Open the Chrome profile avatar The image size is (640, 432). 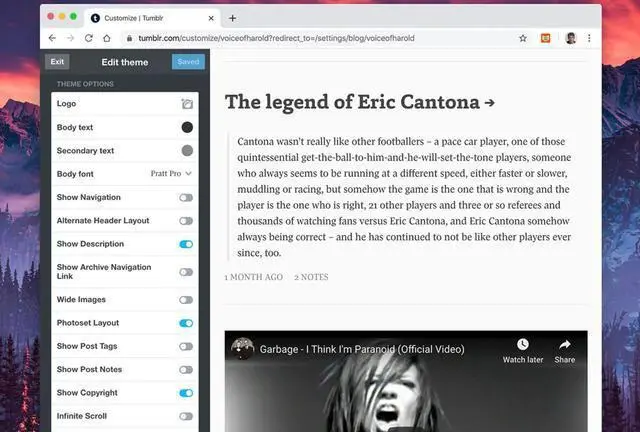(x=571, y=38)
